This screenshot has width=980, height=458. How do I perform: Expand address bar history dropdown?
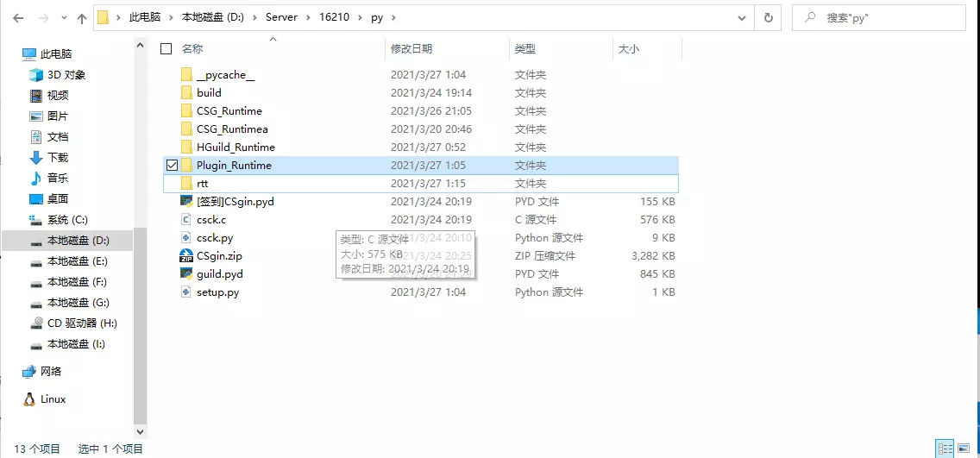[741, 18]
